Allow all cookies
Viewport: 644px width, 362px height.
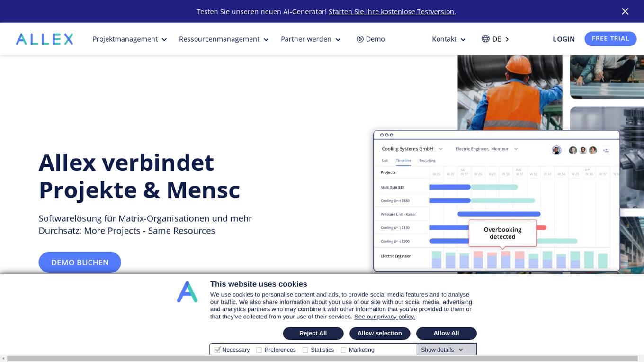(446, 333)
